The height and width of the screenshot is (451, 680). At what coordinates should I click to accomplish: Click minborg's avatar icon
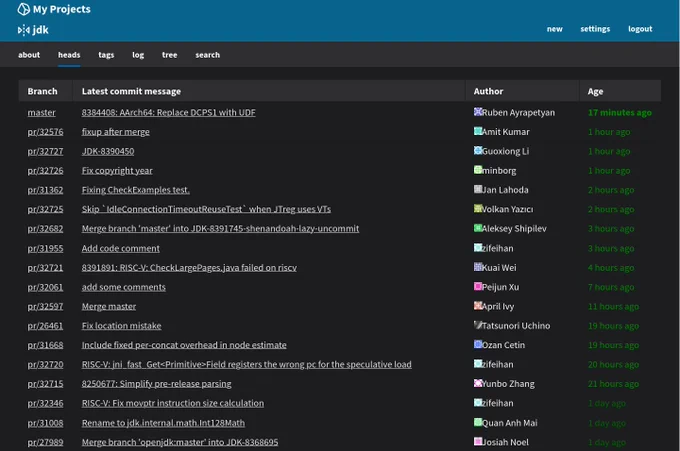[478, 170]
